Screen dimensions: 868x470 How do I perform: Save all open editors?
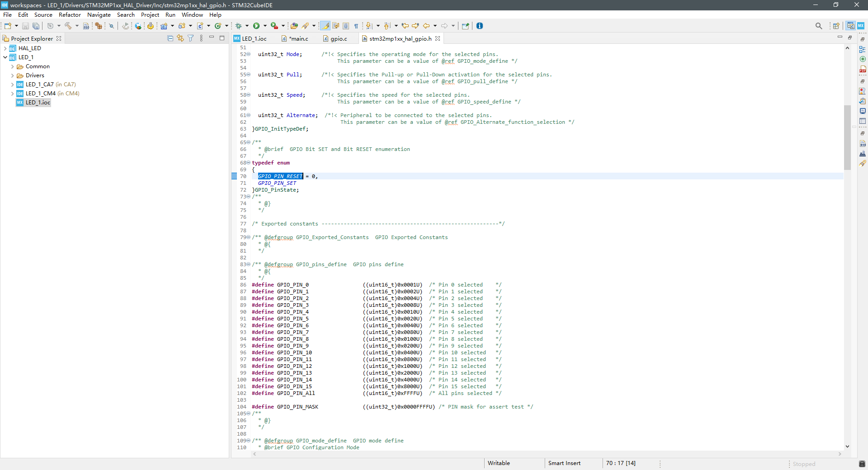pyautogui.click(x=36, y=26)
